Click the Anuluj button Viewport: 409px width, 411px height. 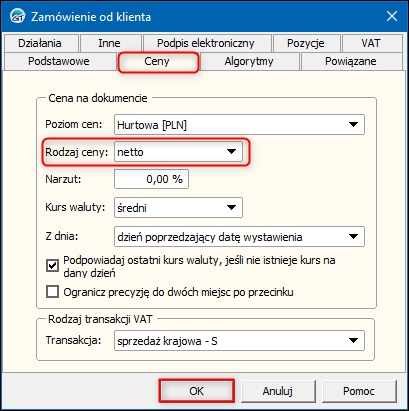[278, 391]
